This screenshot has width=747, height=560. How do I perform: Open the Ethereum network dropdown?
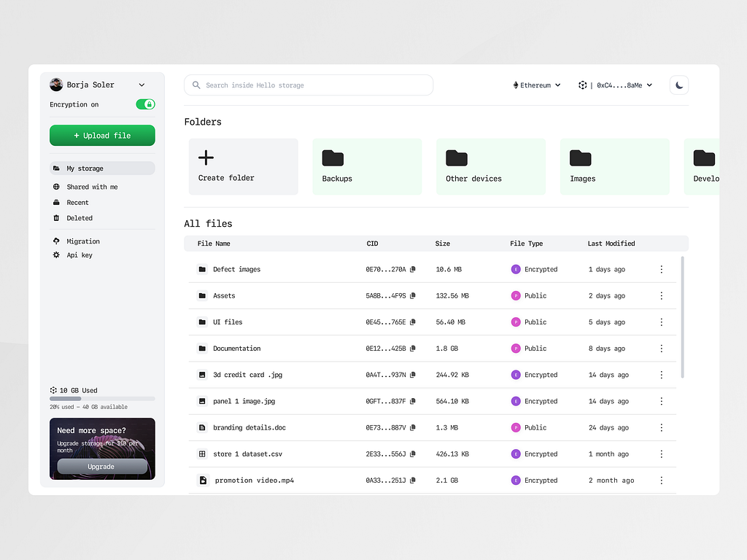coord(559,85)
